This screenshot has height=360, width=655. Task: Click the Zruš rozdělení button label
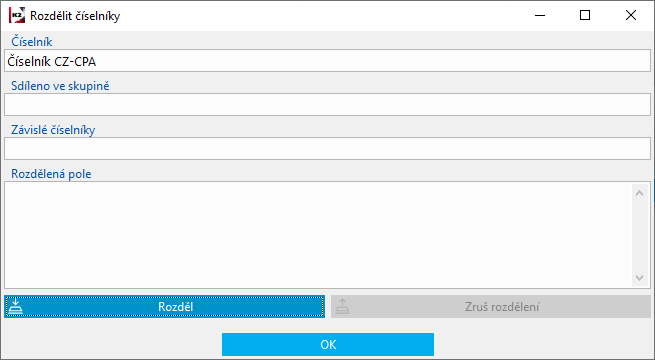(502, 307)
